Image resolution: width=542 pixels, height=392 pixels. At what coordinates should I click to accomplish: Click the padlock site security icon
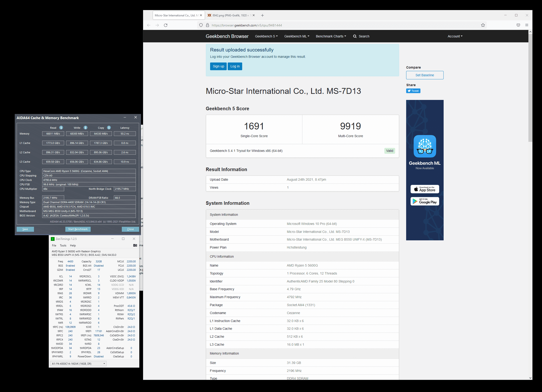pos(208,25)
